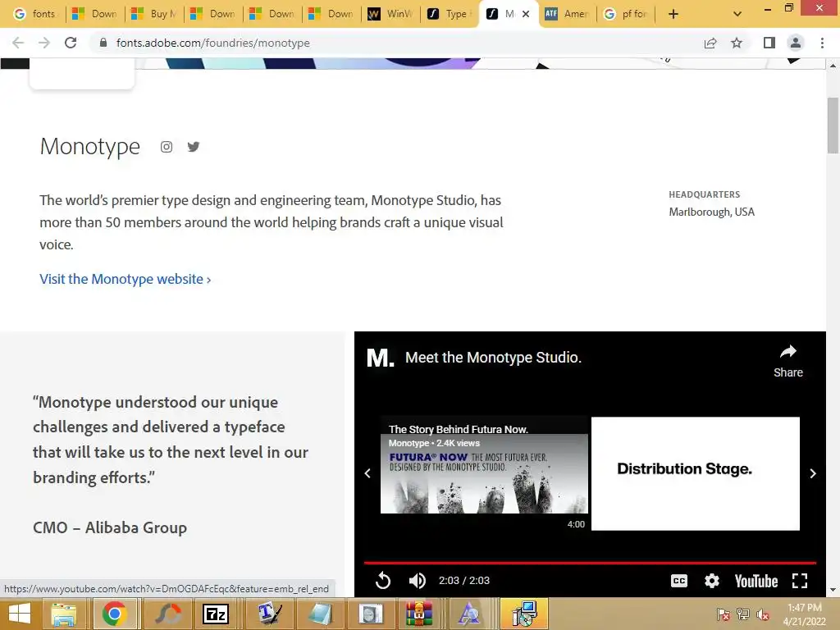
Task: Open WinRAR from the taskbar
Action: coord(418,614)
